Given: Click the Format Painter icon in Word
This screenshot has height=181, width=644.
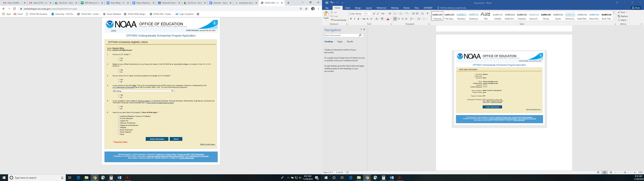Looking at the screenshot, I should [x=332, y=20].
